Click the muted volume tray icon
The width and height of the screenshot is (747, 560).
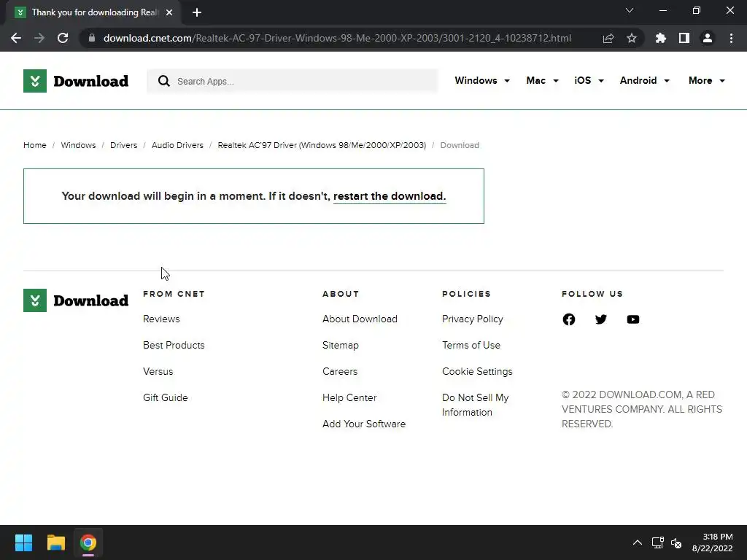676,542
